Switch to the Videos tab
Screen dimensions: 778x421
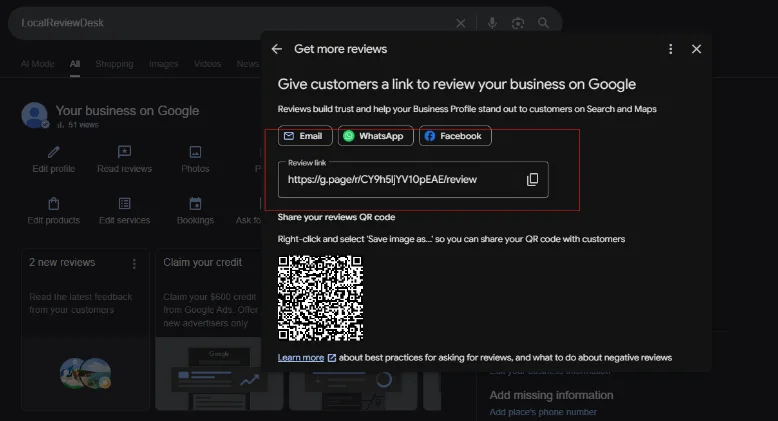click(x=207, y=64)
